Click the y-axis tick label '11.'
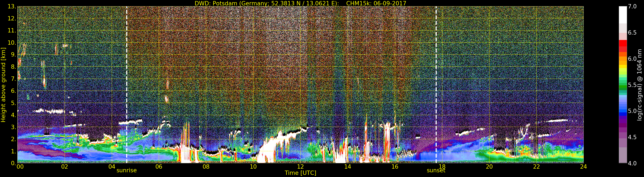 [12, 31]
